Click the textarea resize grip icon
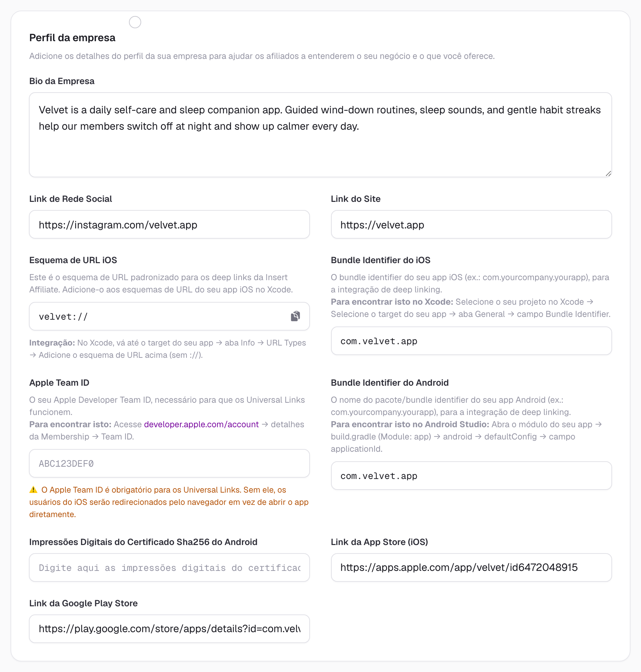 click(x=608, y=174)
